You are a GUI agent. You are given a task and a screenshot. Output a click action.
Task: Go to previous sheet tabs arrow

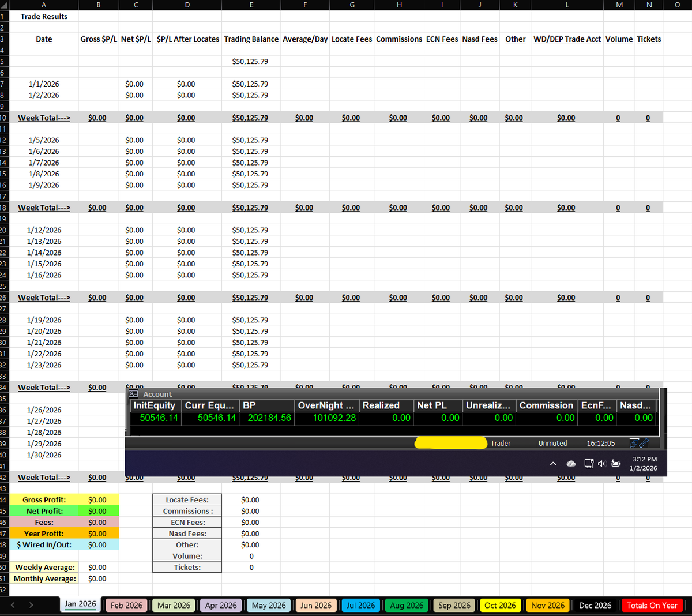(13, 605)
